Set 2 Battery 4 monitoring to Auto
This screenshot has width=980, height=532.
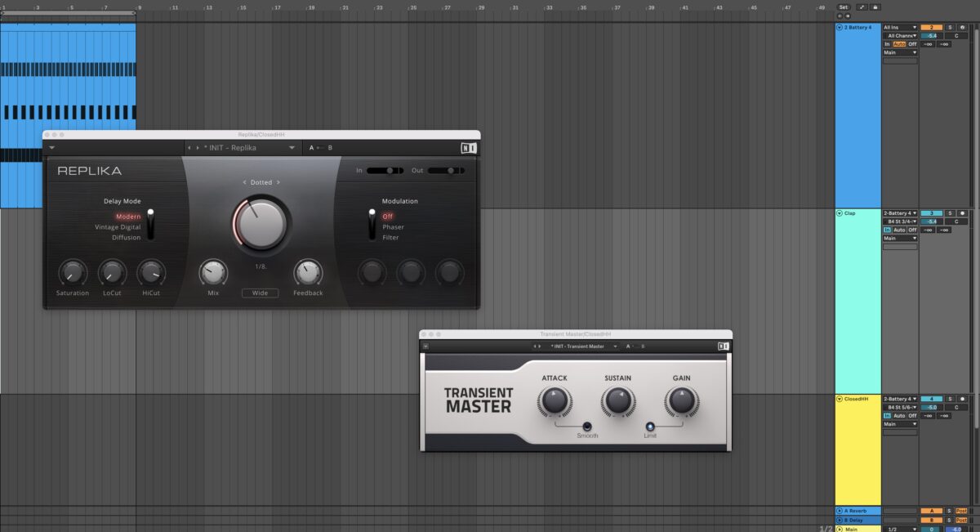(899, 44)
